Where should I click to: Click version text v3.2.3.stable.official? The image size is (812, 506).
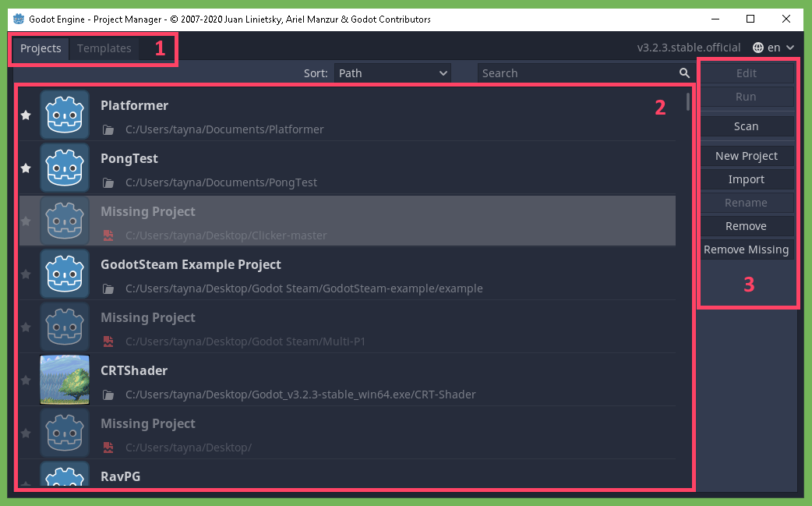[x=689, y=48]
